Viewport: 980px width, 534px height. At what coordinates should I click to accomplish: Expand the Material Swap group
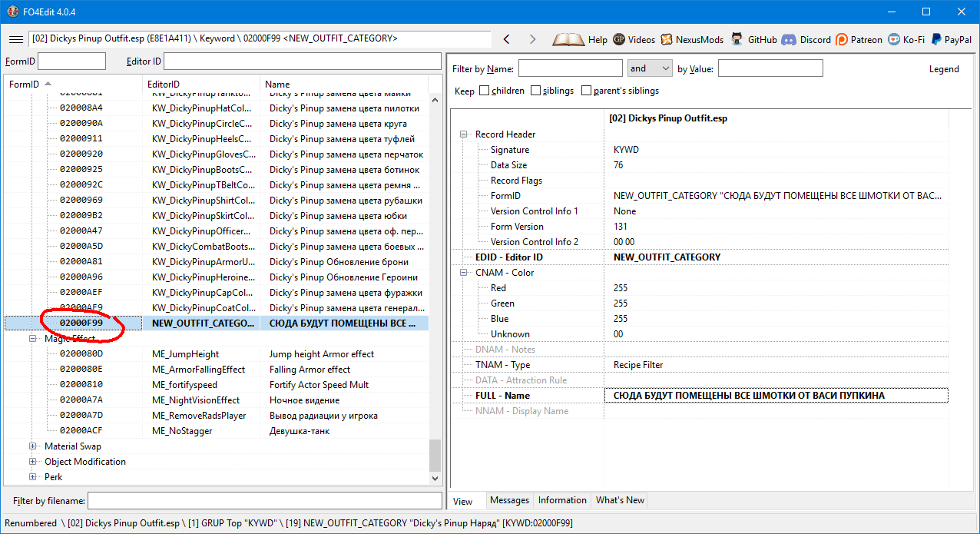(x=33, y=446)
